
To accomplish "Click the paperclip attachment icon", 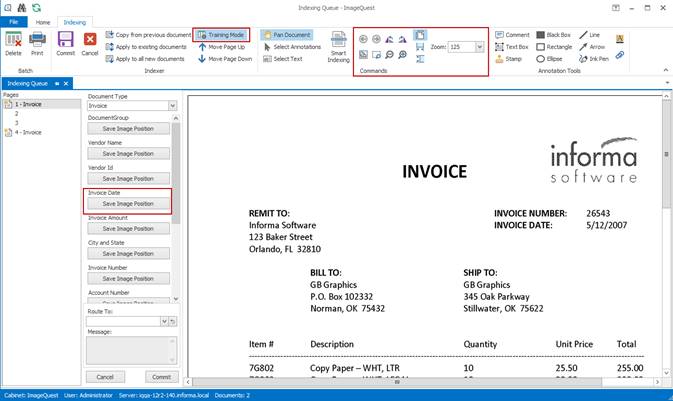I will [620, 55].
